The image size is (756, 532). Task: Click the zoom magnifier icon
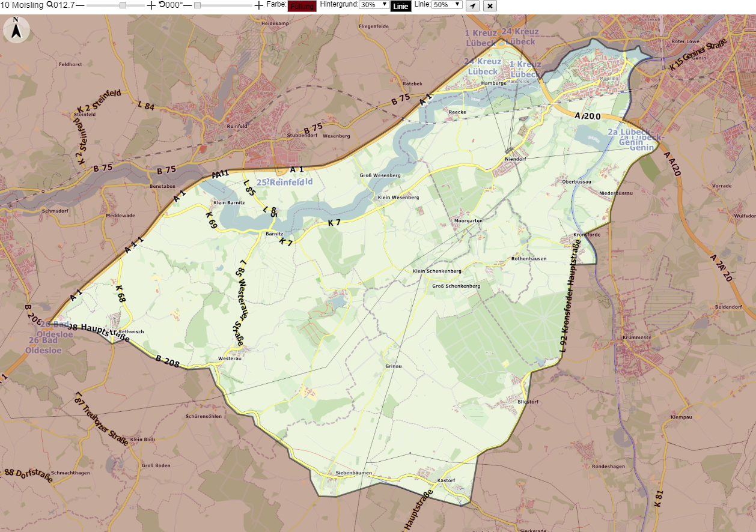click(x=50, y=5)
